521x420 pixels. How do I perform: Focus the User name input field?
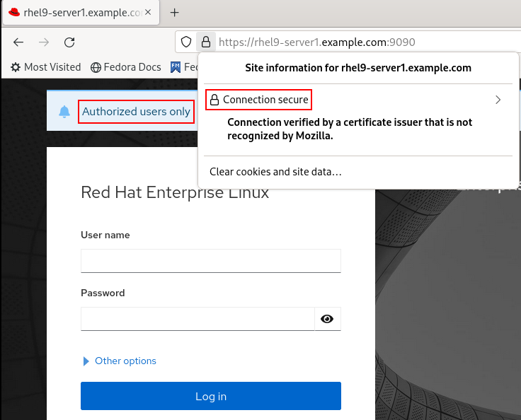point(210,260)
